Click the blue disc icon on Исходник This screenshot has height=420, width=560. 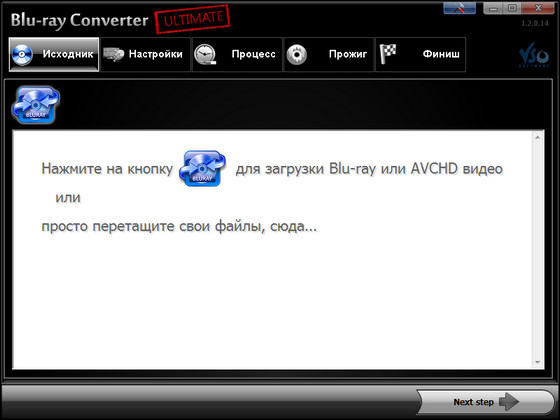22,55
